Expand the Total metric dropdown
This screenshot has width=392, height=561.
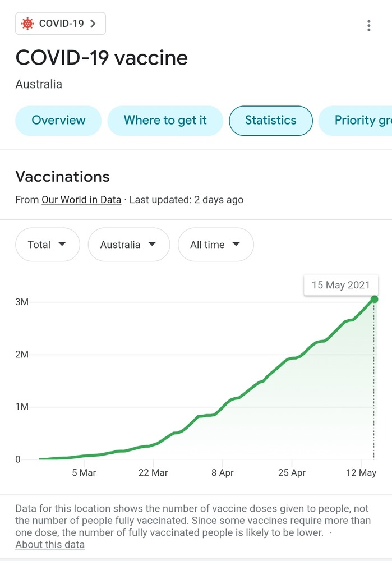point(48,245)
